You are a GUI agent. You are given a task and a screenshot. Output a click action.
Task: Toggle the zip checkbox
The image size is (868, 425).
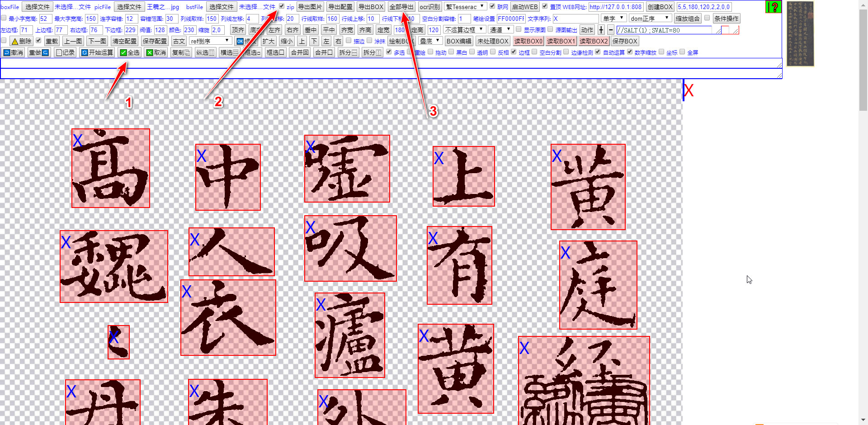282,6
